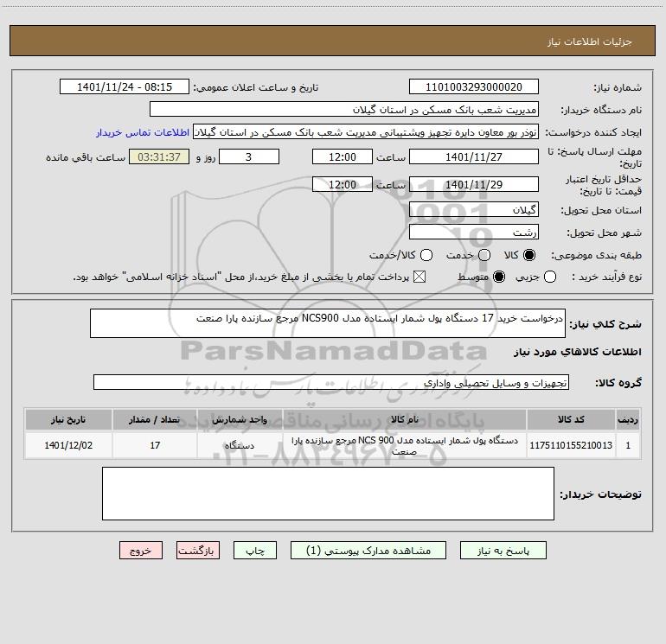Click the delivery province field 'گیلان'
666x644 pixels.
click(474, 209)
